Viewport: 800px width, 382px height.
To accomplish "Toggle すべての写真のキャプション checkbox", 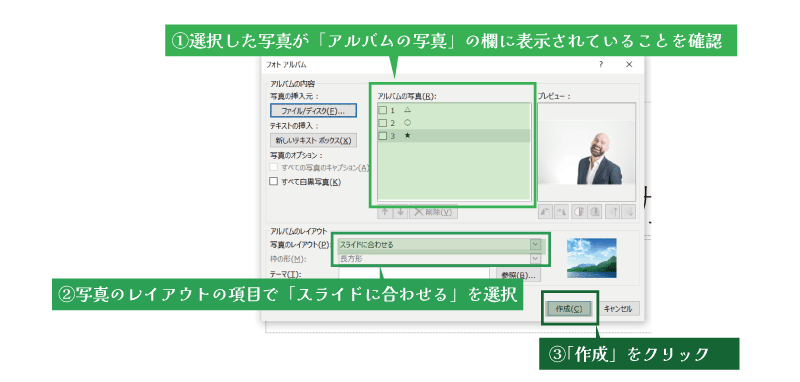I will (x=273, y=167).
